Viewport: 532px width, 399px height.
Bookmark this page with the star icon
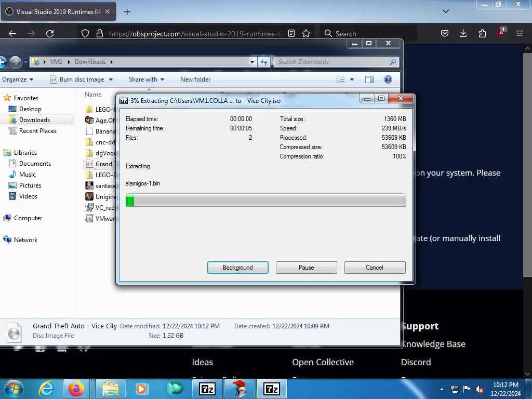[x=306, y=34]
